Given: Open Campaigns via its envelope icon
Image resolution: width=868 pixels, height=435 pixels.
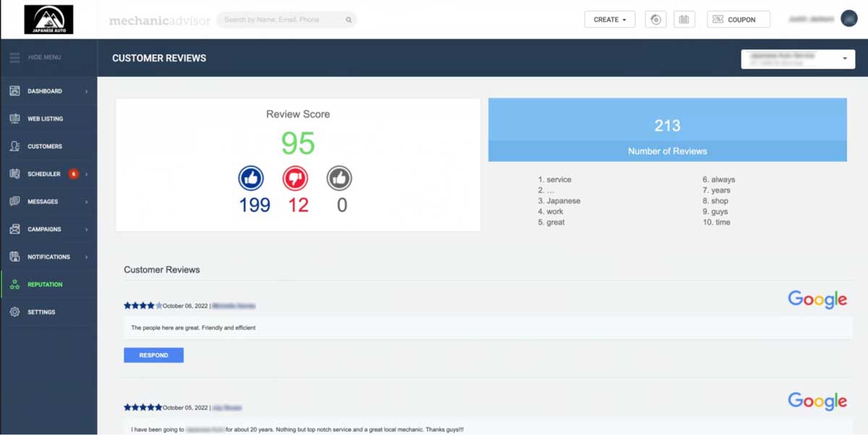Looking at the screenshot, I should (14, 228).
